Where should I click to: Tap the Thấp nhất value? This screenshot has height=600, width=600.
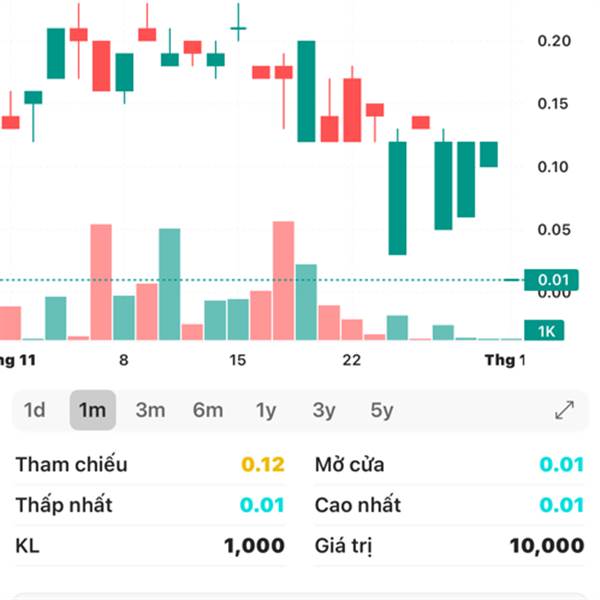click(x=262, y=505)
